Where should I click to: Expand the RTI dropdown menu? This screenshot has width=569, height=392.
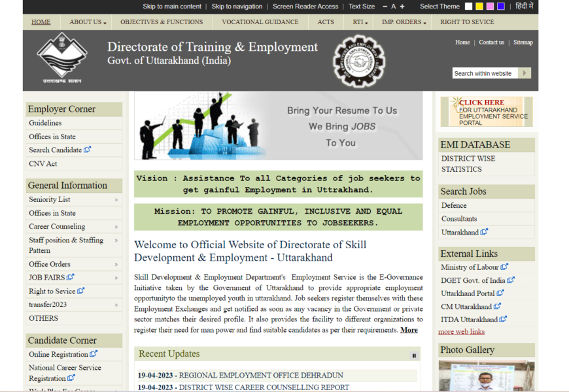tap(360, 22)
